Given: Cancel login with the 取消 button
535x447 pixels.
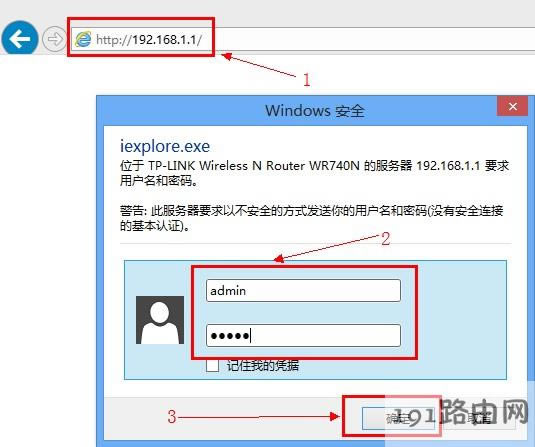Looking at the screenshot, I should click(479, 418).
